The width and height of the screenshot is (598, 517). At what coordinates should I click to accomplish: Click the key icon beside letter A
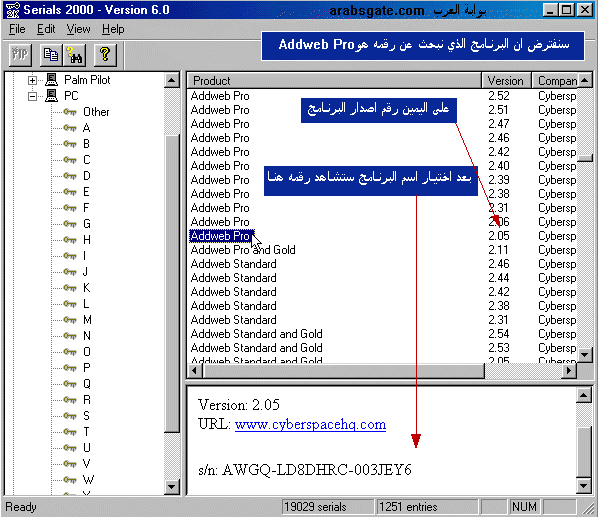coord(70,128)
